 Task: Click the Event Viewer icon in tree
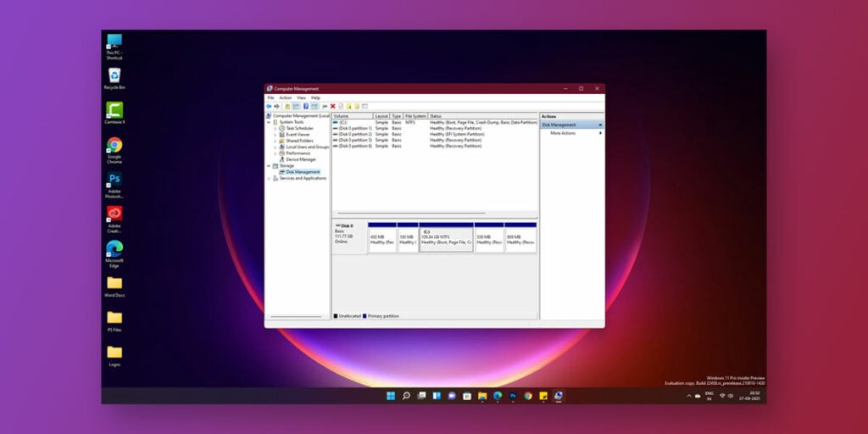[x=281, y=135]
